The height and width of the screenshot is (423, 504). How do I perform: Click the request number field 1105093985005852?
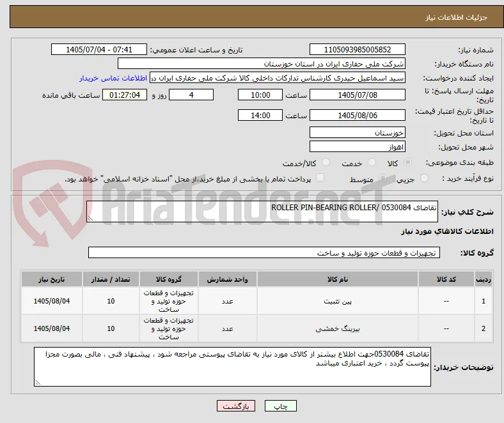358,49
